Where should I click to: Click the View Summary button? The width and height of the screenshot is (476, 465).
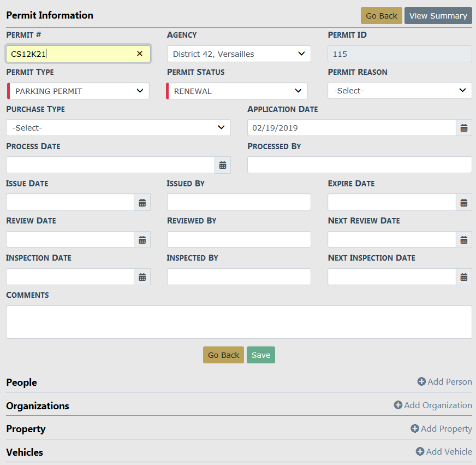tap(438, 16)
